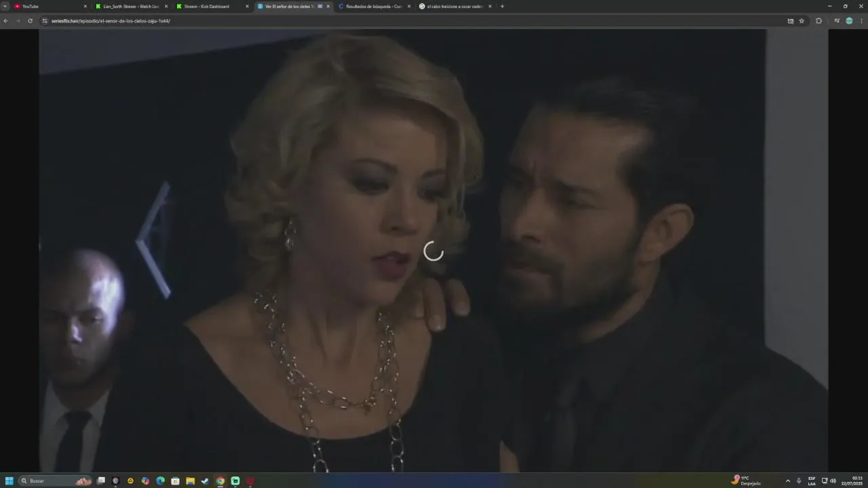This screenshot has height=488, width=868.
Task: Close the el cabo traiciona tab
Action: click(490, 6)
